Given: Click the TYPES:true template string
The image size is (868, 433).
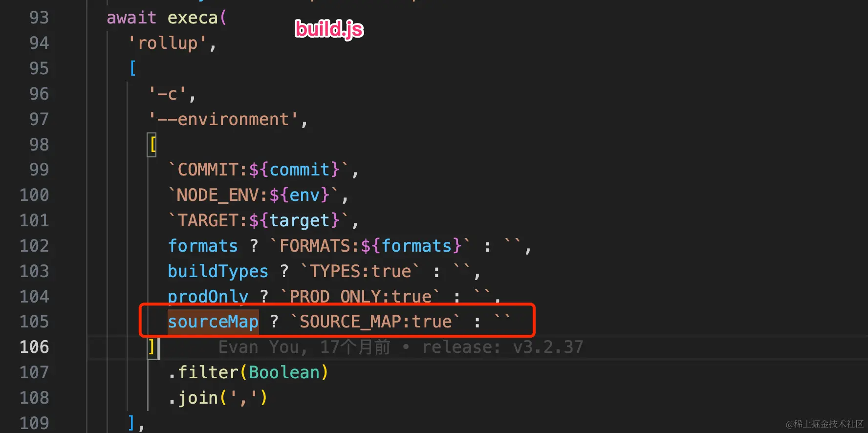Looking at the screenshot, I should [360, 271].
